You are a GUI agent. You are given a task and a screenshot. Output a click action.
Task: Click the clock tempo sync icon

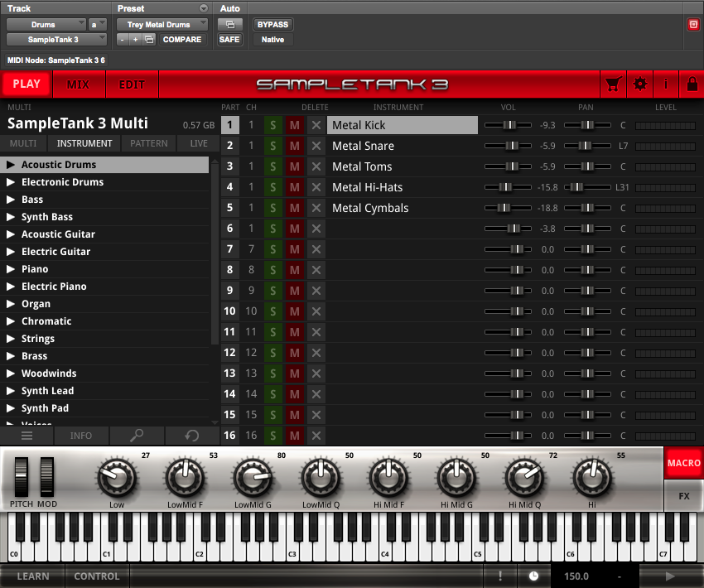(x=533, y=576)
